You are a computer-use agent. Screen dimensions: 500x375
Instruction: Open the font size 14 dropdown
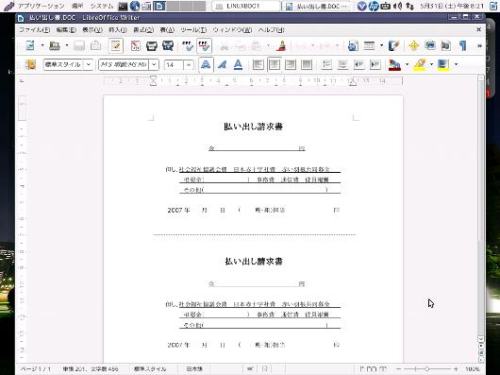[x=189, y=64]
